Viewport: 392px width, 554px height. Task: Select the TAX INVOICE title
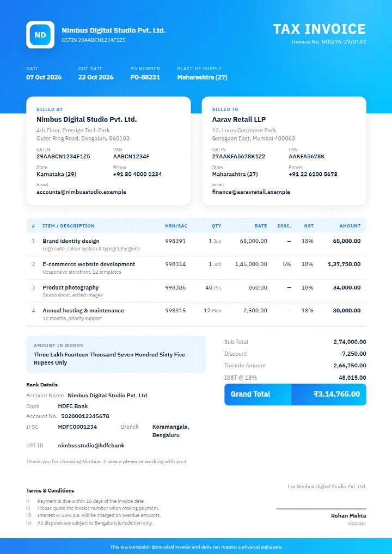tap(320, 29)
